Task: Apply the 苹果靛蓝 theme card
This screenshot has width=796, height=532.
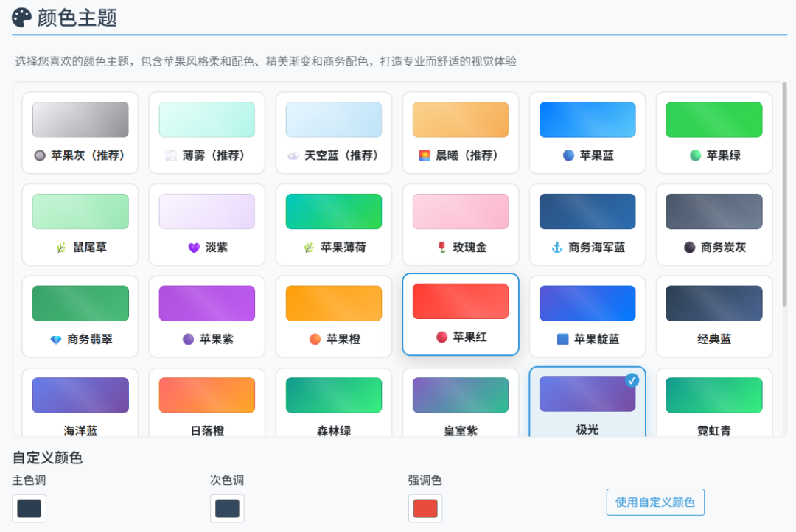Action: click(587, 316)
